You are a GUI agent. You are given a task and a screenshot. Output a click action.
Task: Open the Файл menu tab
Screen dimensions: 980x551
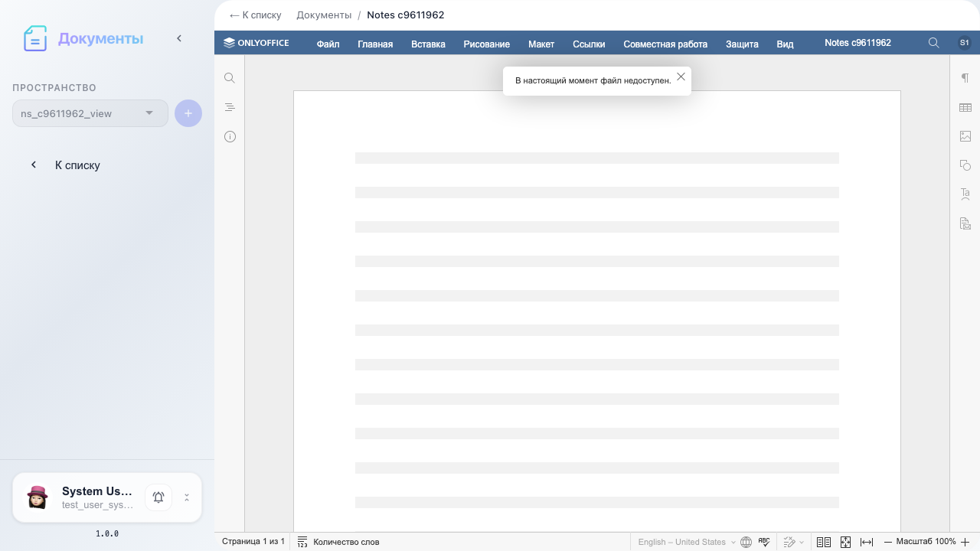tap(328, 44)
